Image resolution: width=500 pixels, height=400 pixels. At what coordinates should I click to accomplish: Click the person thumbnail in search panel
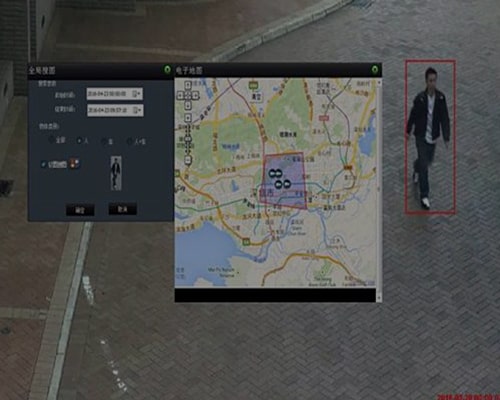point(116,173)
